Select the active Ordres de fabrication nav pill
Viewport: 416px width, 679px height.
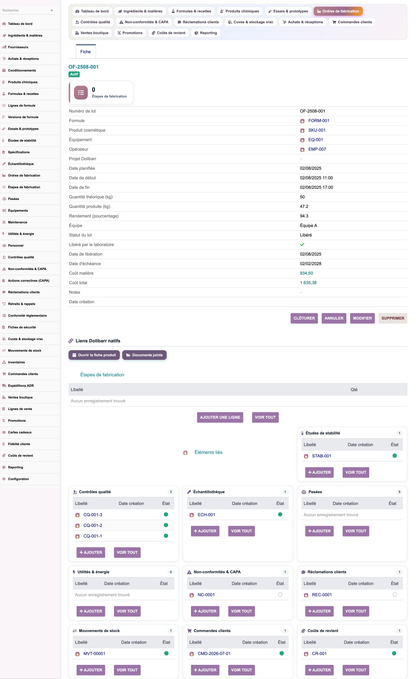point(338,11)
